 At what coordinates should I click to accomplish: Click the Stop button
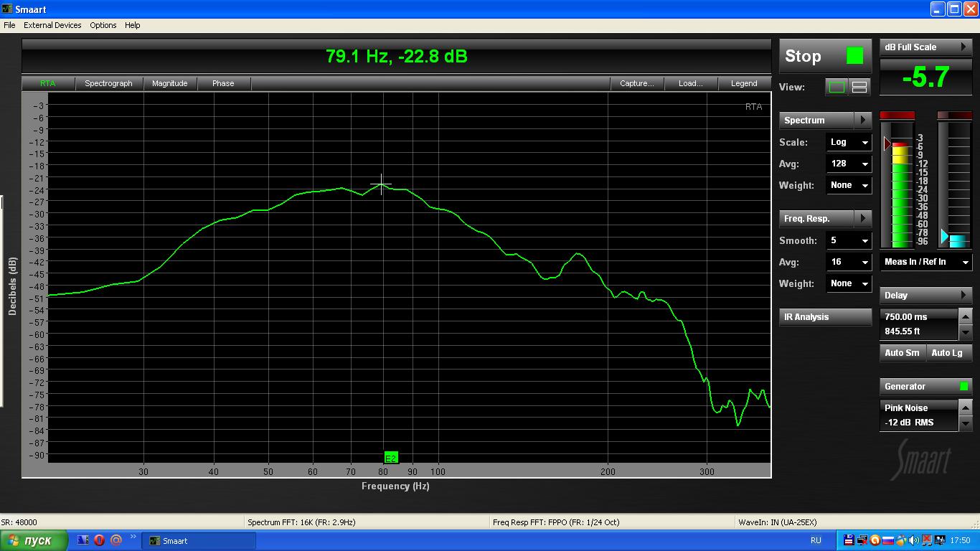[825, 56]
